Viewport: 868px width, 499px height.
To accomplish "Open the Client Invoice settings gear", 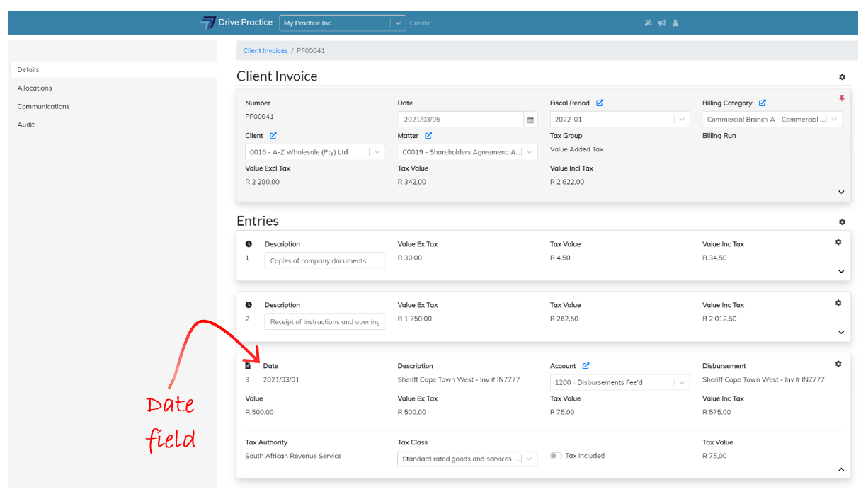I will pyautogui.click(x=842, y=77).
